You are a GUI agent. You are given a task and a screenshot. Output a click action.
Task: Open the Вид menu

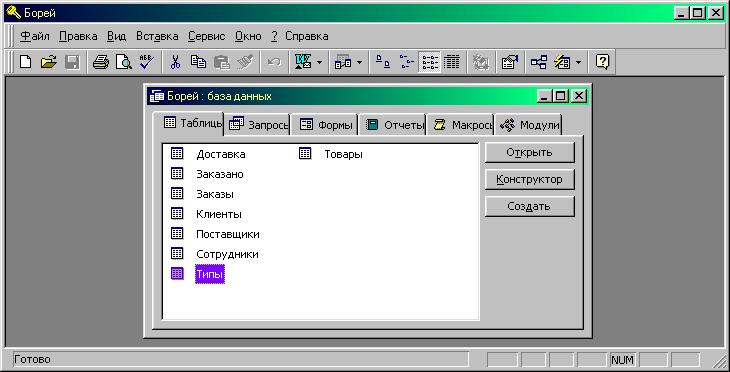[116, 36]
